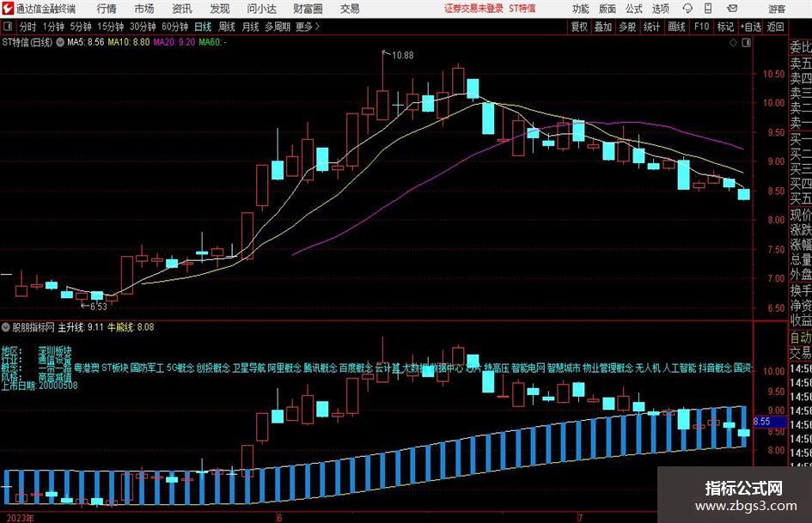Add stock via +自选 button
Screen dimensions: 812x523
coord(750,27)
